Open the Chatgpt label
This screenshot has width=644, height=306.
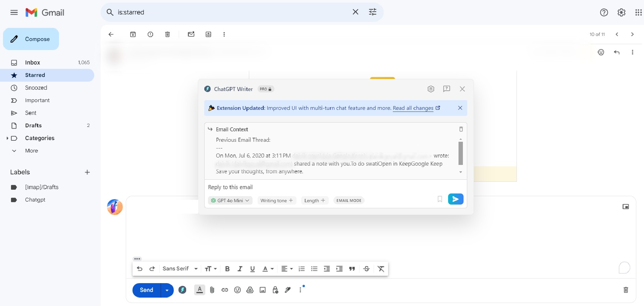click(35, 200)
